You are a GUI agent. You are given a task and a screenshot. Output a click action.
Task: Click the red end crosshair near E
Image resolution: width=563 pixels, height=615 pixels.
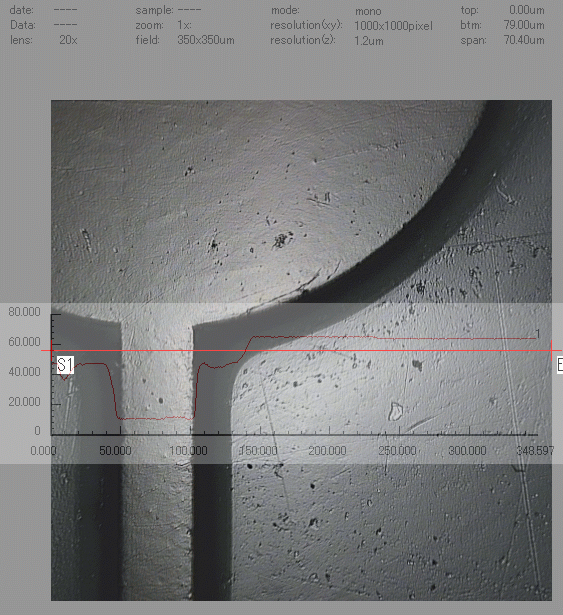(551, 351)
